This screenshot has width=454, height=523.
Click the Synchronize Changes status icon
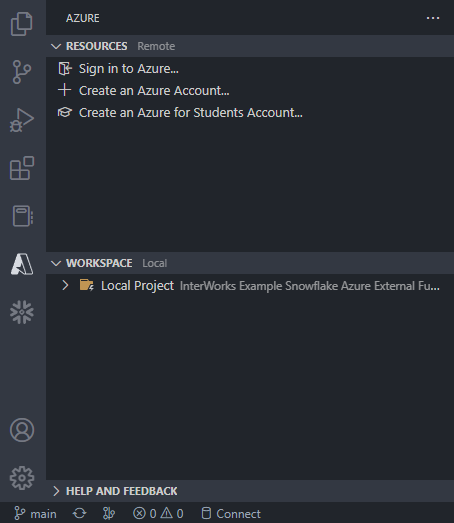coord(79,514)
